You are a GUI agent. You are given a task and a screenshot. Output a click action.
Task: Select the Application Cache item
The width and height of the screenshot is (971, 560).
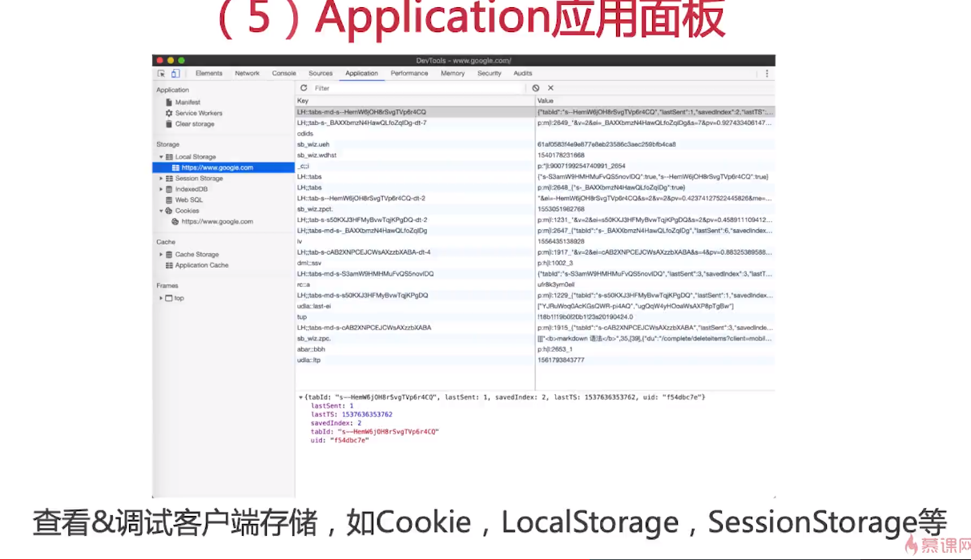tap(202, 265)
